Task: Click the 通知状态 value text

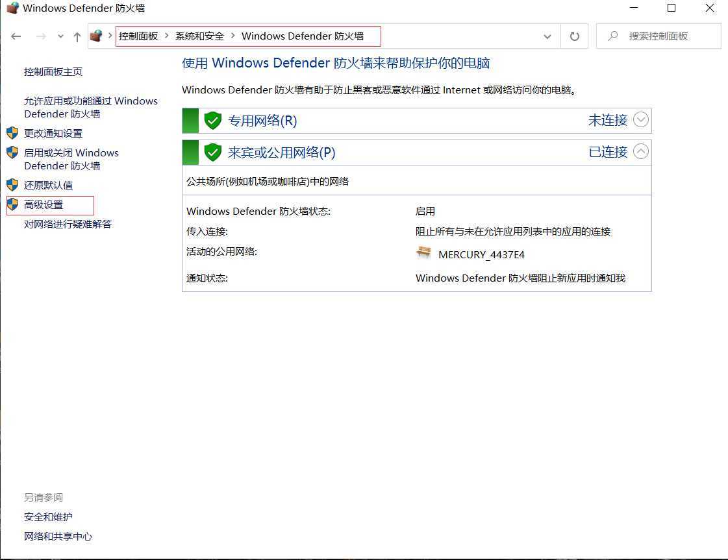Action: (x=520, y=278)
